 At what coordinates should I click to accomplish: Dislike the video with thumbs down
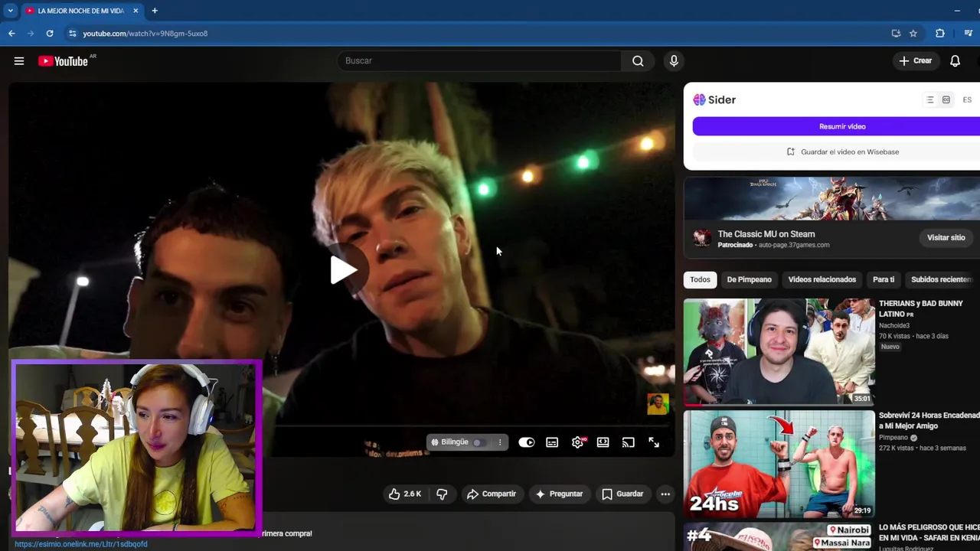tap(442, 494)
